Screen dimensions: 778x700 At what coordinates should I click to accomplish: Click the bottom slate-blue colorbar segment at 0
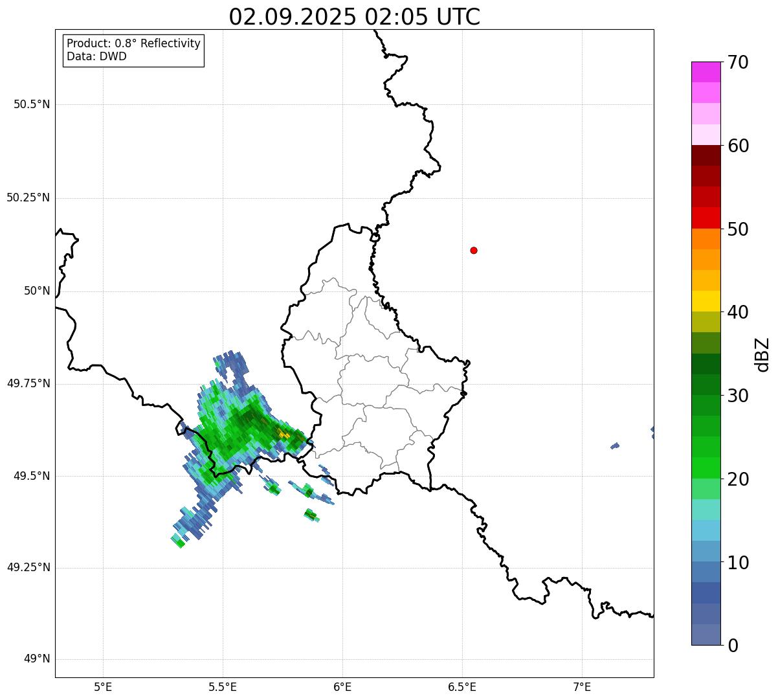point(706,635)
